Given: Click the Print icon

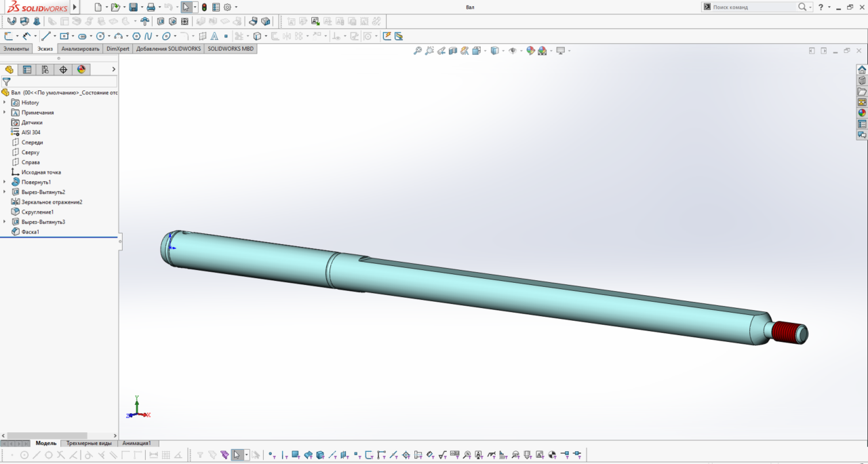Looking at the screenshot, I should pos(151,7).
